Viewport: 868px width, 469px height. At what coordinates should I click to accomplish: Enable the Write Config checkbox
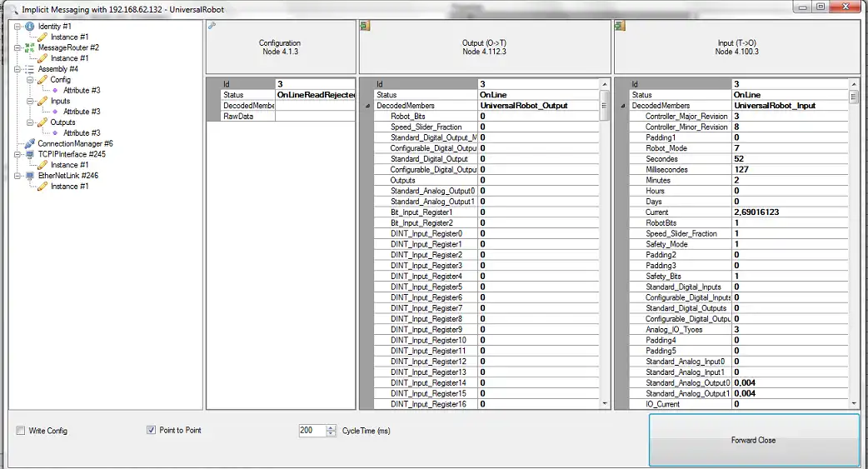[21, 430]
